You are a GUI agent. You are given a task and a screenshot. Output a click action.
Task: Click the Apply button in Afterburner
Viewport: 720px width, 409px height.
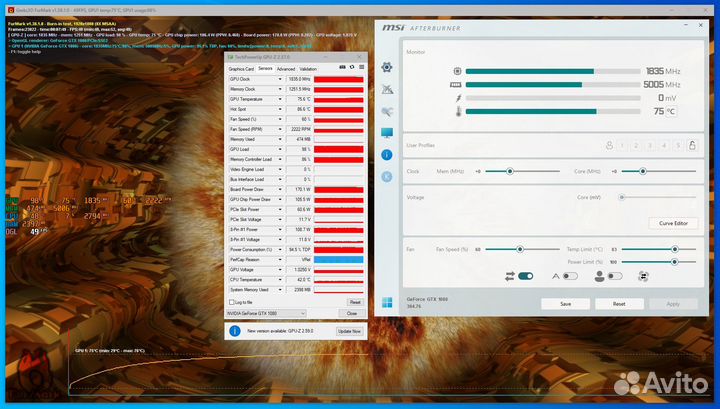point(673,304)
